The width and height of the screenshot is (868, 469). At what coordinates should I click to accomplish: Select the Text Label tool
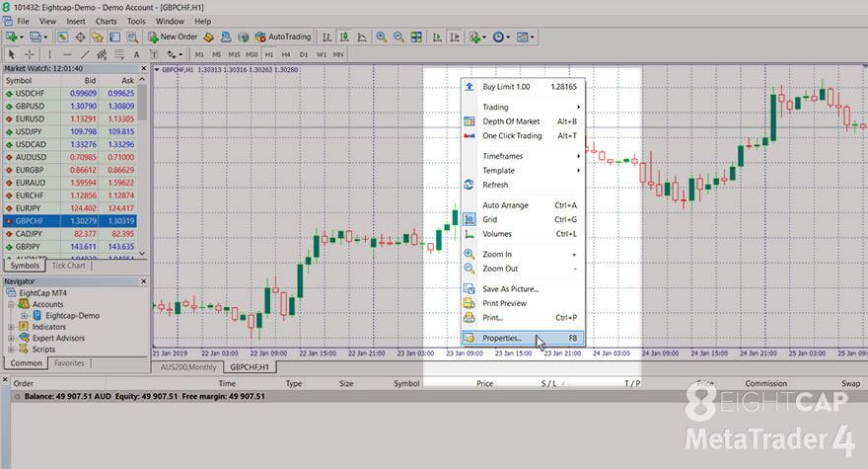point(154,54)
